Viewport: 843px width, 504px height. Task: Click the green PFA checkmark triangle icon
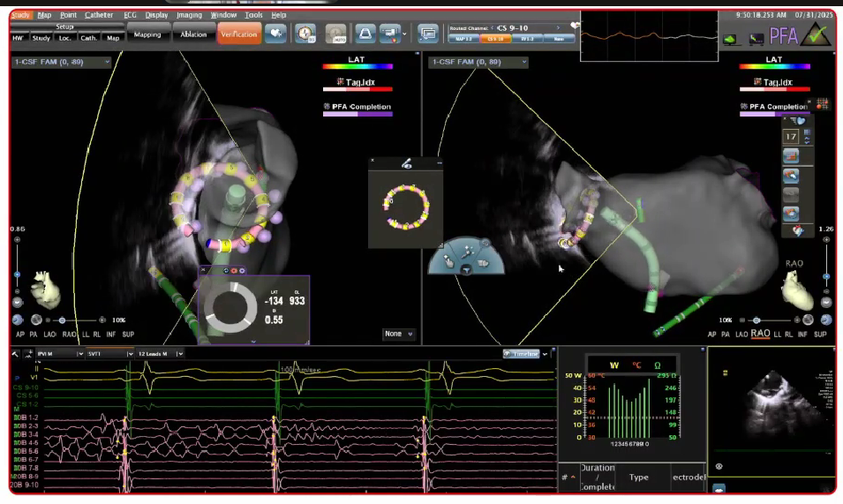coord(815,35)
